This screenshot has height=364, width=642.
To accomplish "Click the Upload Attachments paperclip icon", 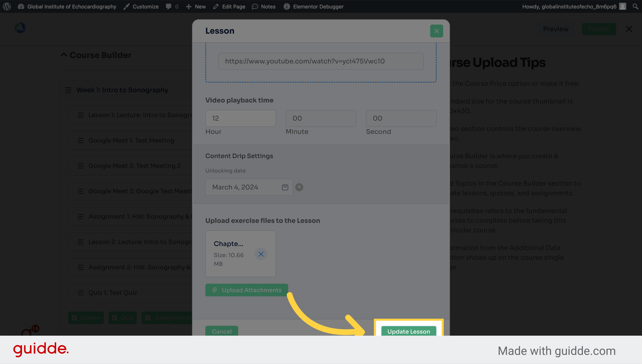I will [215, 290].
